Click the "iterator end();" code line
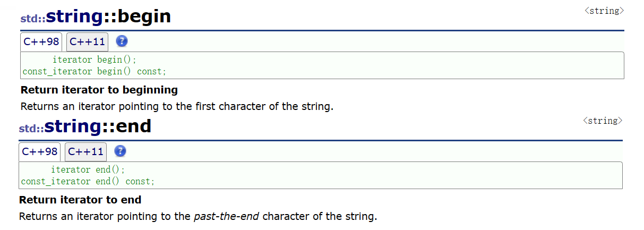 [88, 170]
